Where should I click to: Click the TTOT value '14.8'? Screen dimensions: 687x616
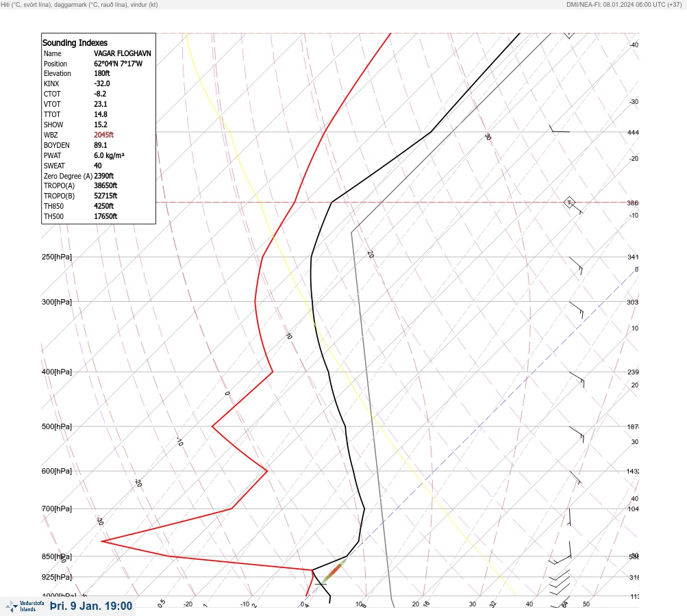(x=100, y=114)
